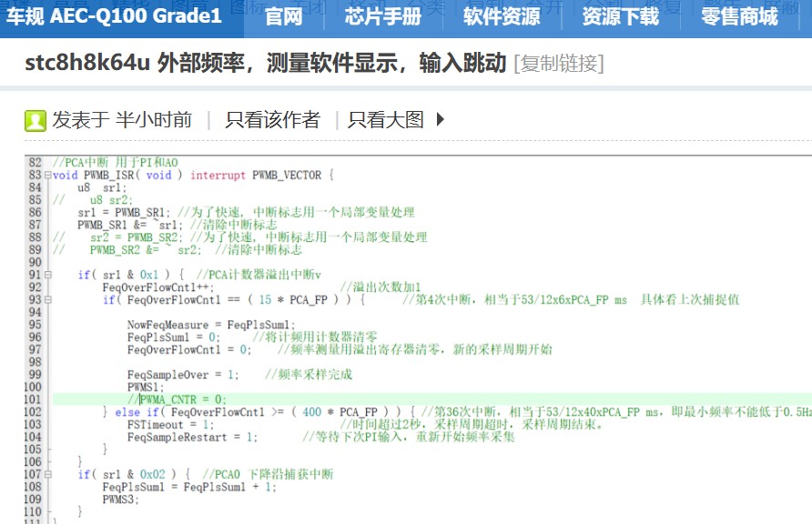Click the line NowFeqMeasure = FeqPlsSum1;

click(211, 325)
